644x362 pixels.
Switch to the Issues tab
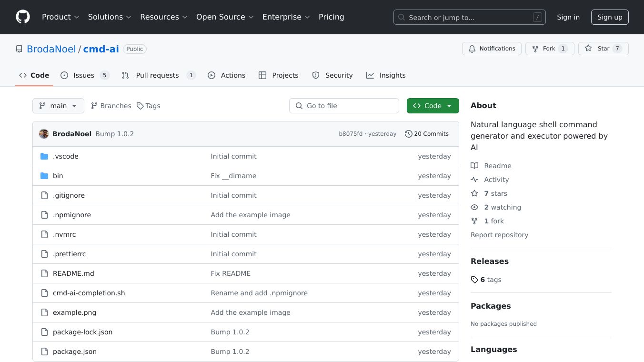tap(84, 75)
